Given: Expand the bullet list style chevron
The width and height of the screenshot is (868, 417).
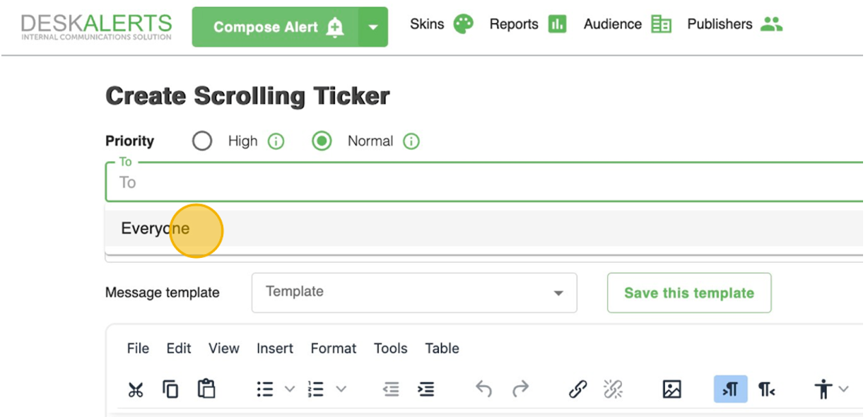Looking at the screenshot, I should (289, 389).
